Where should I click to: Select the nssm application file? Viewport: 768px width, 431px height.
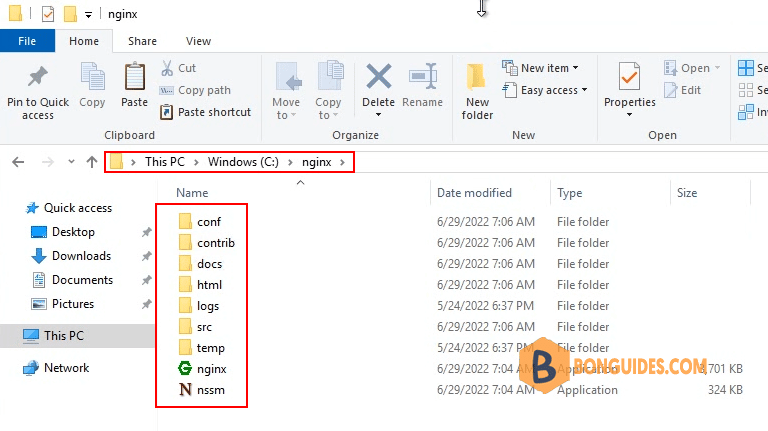coord(201,390)
